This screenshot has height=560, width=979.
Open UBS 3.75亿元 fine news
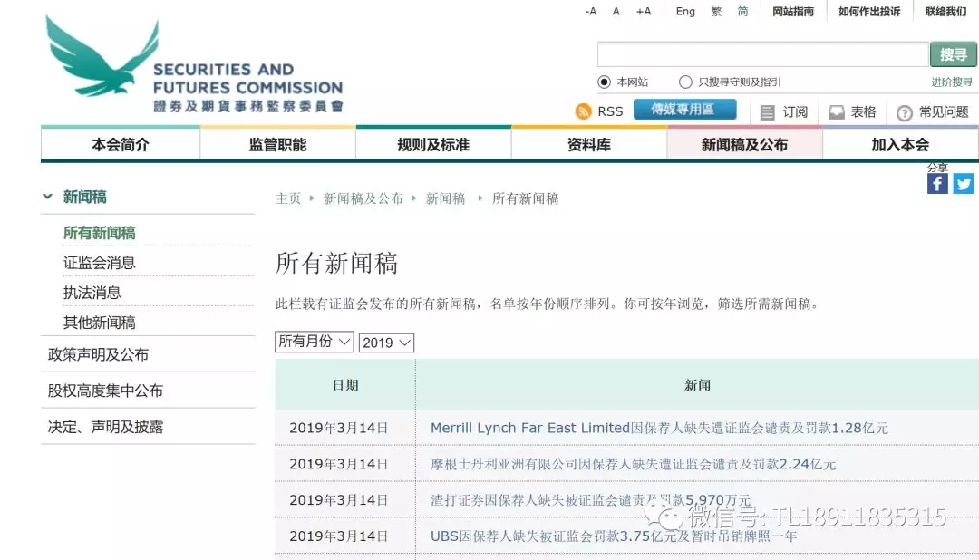[x=613, y=536]
